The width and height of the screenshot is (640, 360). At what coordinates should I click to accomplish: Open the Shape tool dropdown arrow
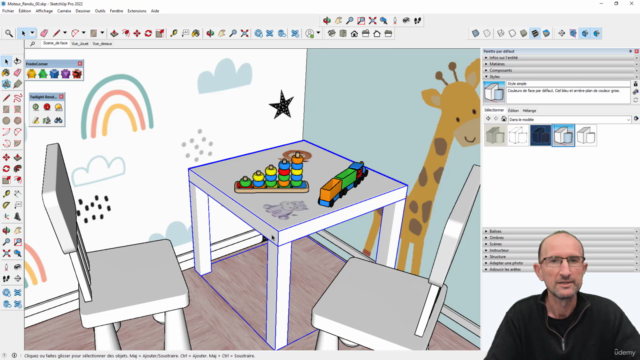(x=102, y=33)
